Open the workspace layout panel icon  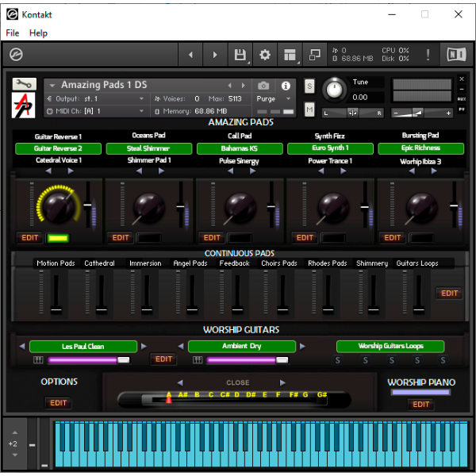pos(290,55)
